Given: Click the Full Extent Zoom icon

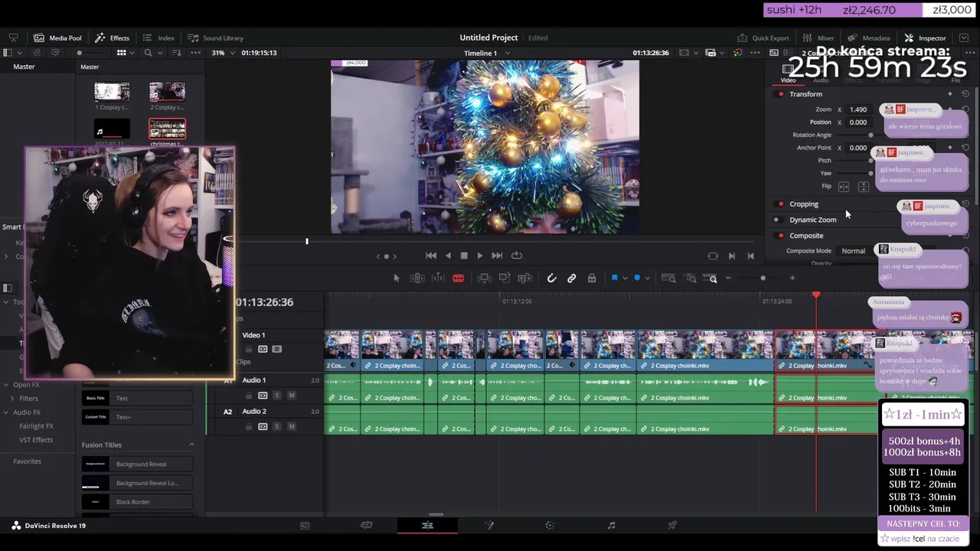Looking at the screenshot, I should 668,279.
